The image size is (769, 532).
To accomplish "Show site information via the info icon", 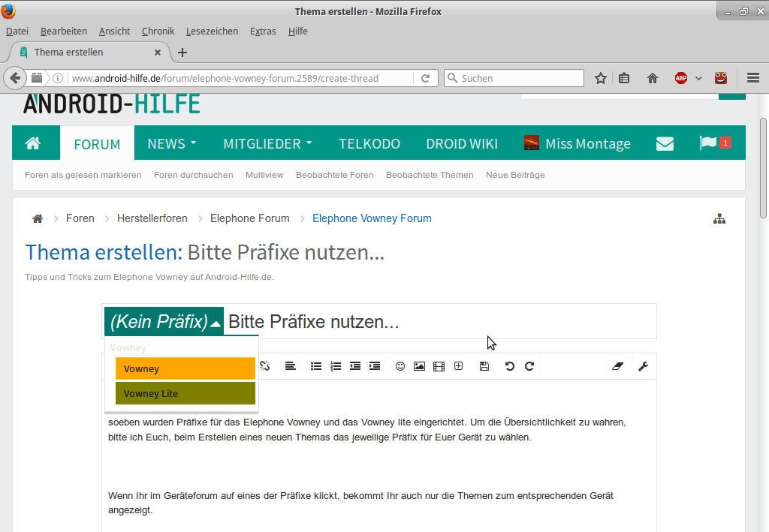I will tap(58, 78).
